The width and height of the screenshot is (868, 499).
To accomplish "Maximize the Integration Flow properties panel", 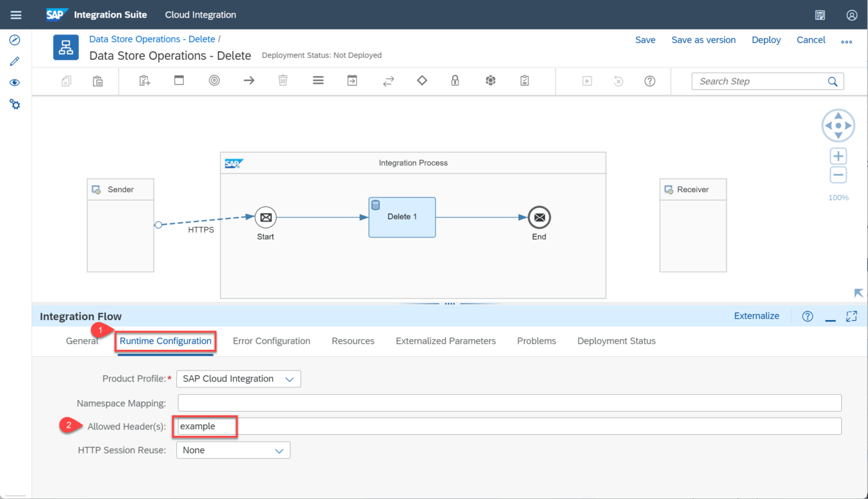I will click(x=851, y=316).
